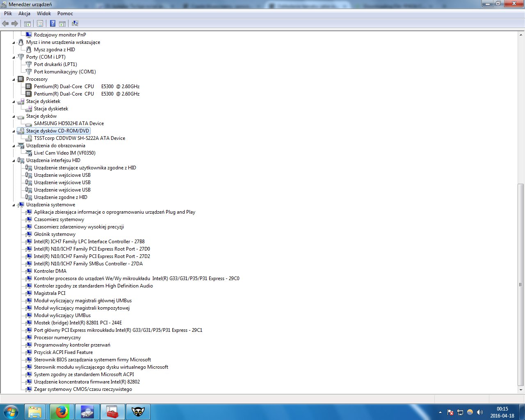Open the Akcja menu
Image resolution: width=525 pixels, height=420 pixels.
pyautogui.click(x=24, y=14)
